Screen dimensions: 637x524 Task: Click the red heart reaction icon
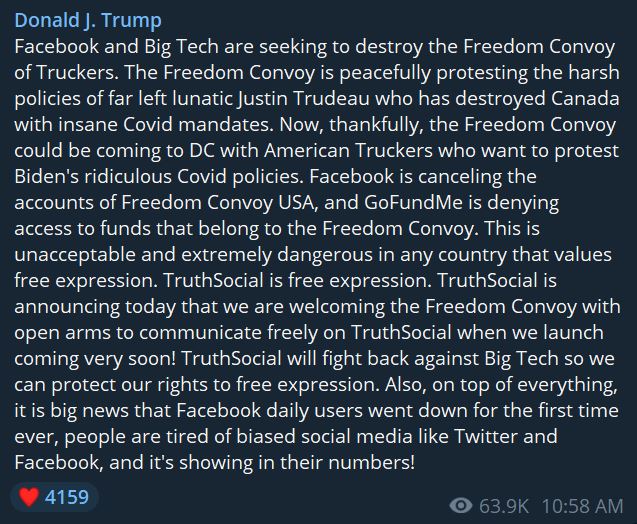coord(29,496)
